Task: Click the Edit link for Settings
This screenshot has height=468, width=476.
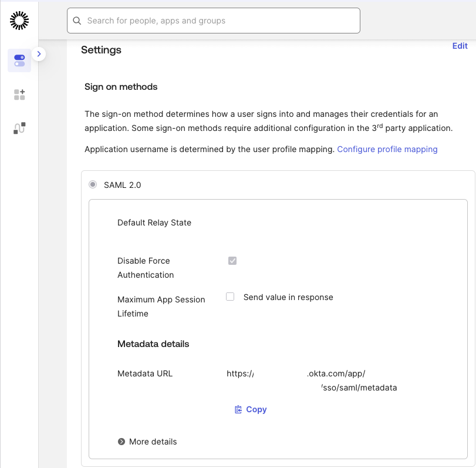Action: point(460,46)
